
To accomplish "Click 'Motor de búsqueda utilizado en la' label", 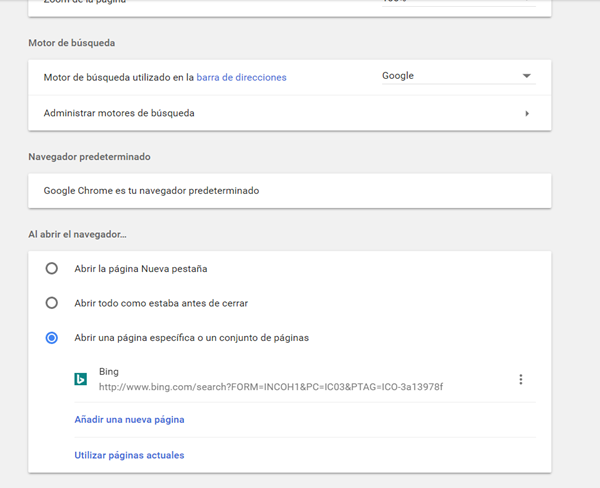I will point(118,77).
